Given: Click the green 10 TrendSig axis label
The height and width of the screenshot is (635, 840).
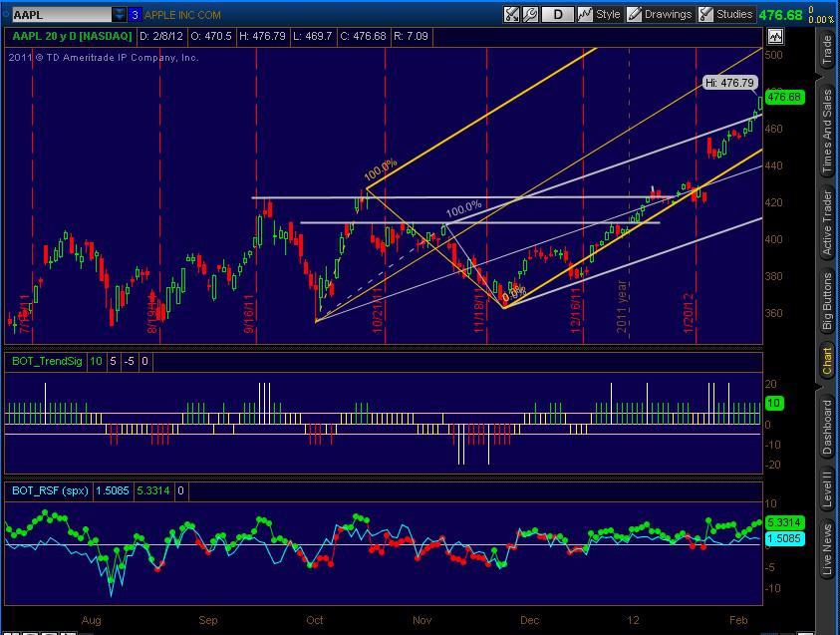Looking at the screenshot, I should click(x=774, y=403).
